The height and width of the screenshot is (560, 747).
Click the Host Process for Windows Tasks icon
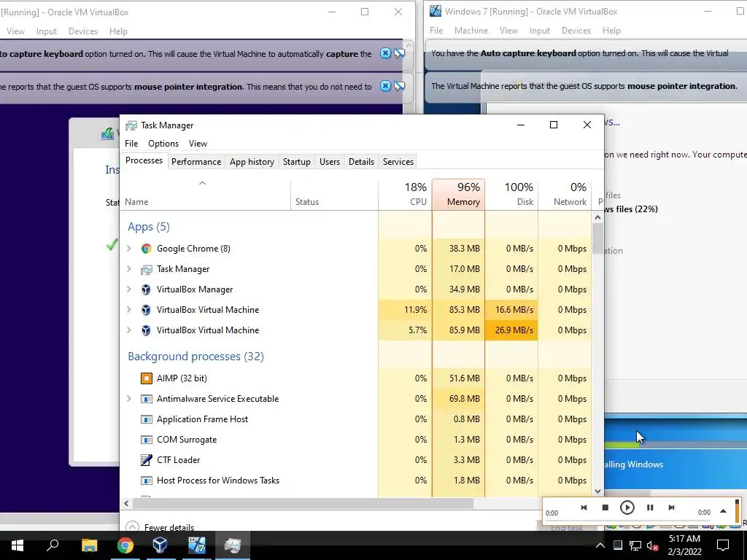tap(146, 481)
